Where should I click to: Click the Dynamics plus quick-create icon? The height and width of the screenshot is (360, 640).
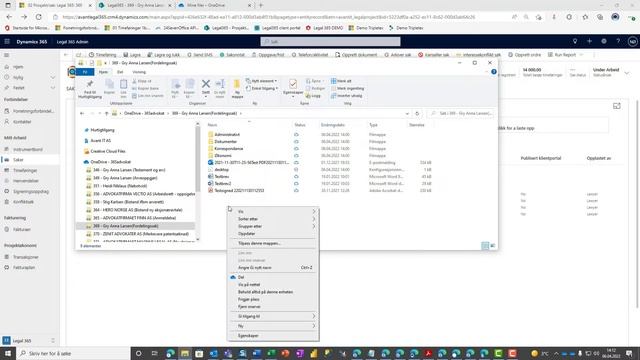coord(589,42)
